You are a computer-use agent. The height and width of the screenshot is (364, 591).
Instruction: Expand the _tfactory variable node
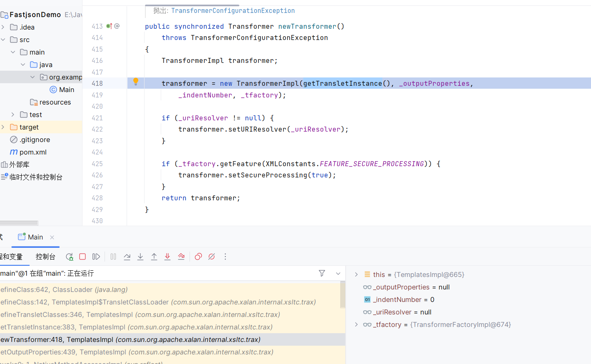click(x=357, y=324)
